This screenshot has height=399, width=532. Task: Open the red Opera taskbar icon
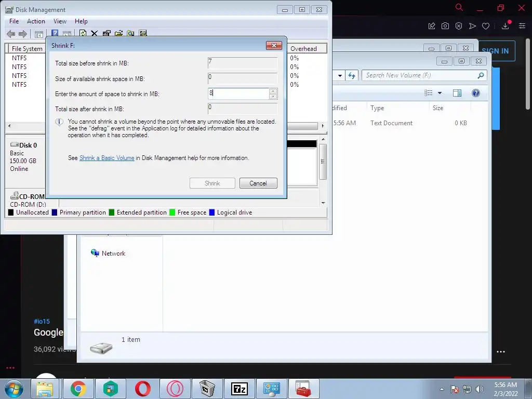[143, 389]
